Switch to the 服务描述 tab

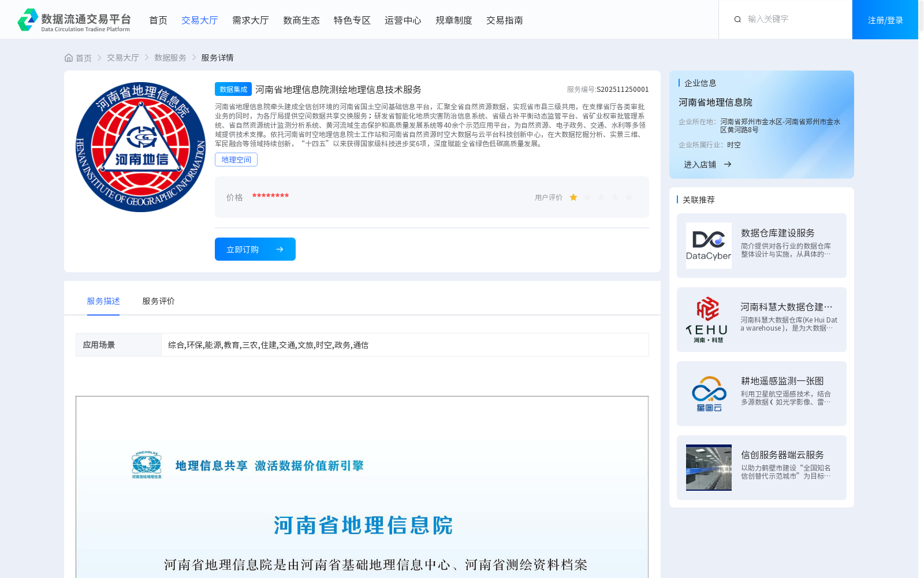(103, 301)
